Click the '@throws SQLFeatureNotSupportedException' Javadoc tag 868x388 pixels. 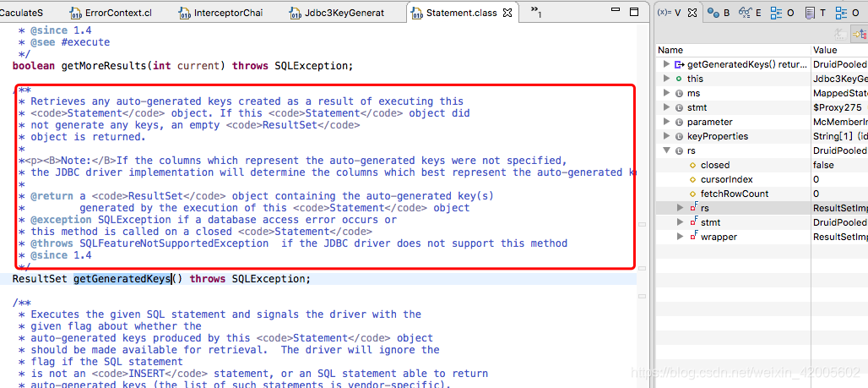(x=149, y=243)
